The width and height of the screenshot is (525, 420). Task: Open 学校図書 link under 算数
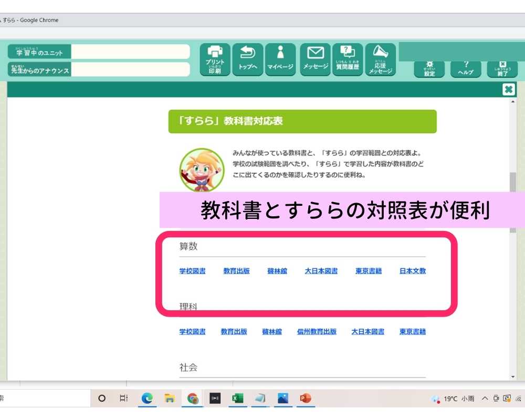pos(192,271)
